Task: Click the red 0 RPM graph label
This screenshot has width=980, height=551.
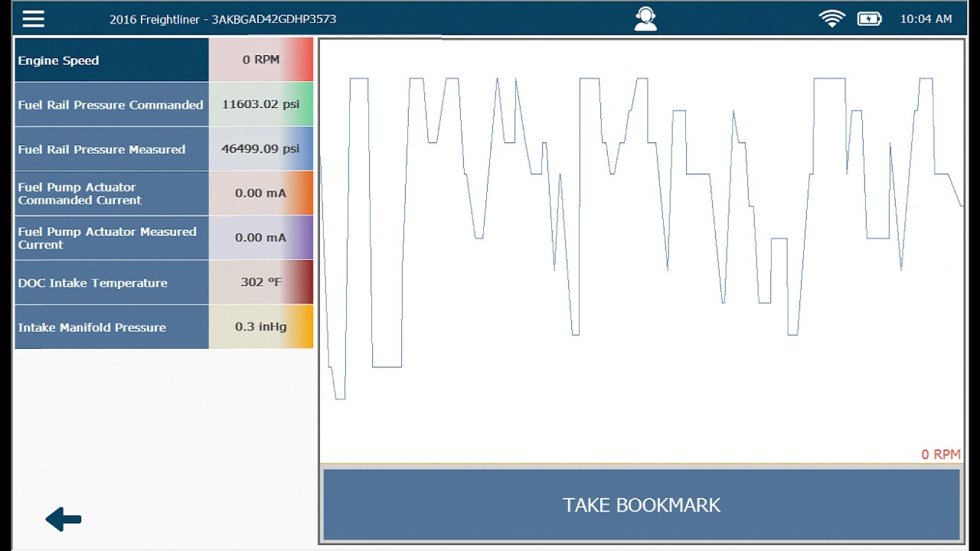Action: [x=940, y=455]
